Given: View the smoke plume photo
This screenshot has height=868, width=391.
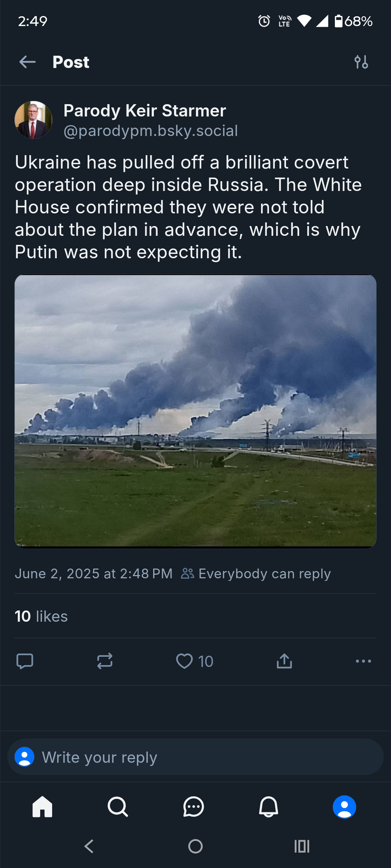Looking at the screenshot, I should [x=195, y=411].
